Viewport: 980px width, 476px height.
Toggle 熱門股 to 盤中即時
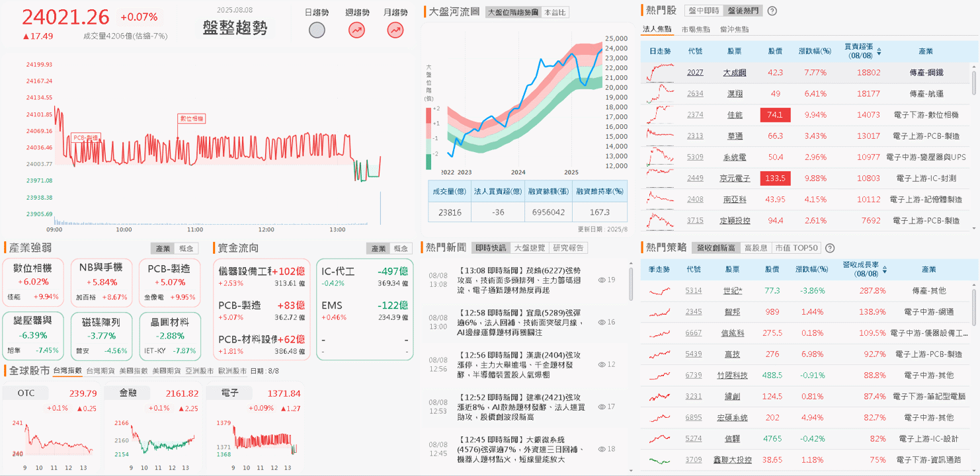[x=703, y=11]
